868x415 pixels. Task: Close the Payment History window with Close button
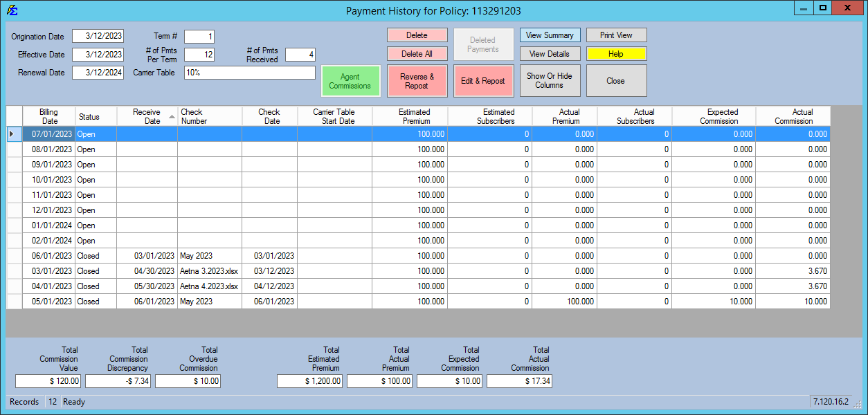615,80
